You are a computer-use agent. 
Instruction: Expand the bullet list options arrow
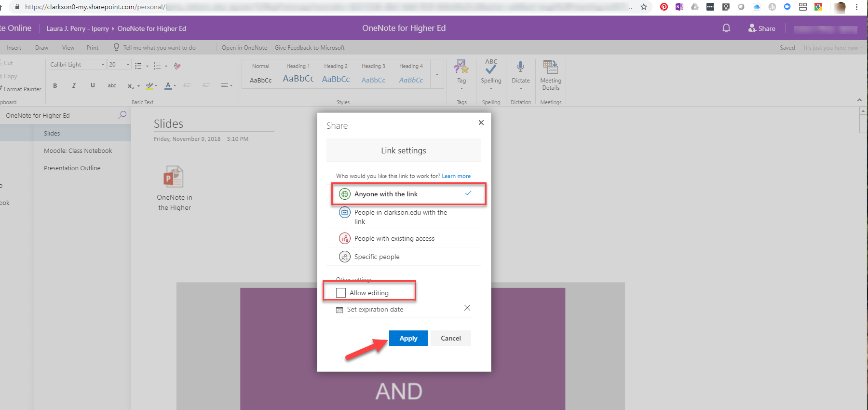147,66
